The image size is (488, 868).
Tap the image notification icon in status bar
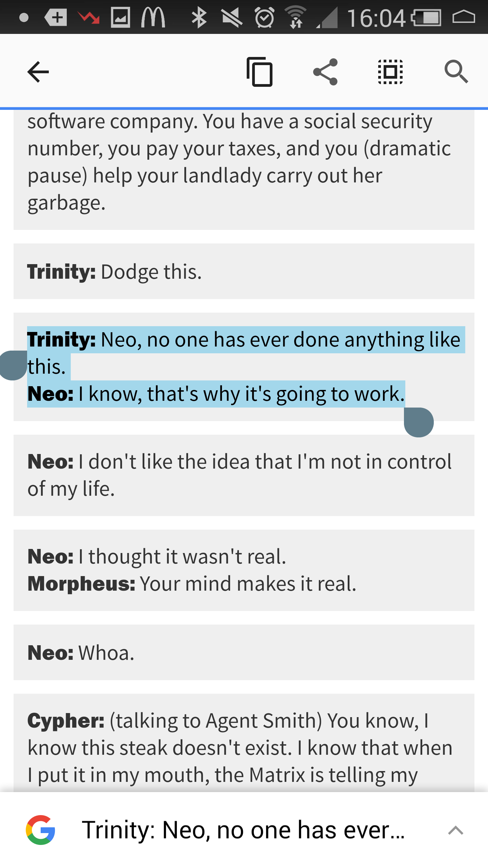tap(120, 17)
